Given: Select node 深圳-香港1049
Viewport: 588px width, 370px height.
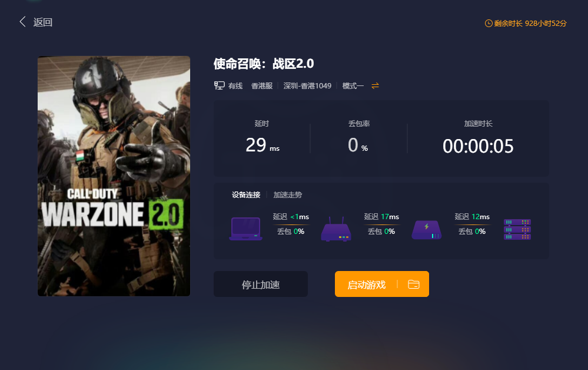Looking at the screenshot, I should click(307, 86).
